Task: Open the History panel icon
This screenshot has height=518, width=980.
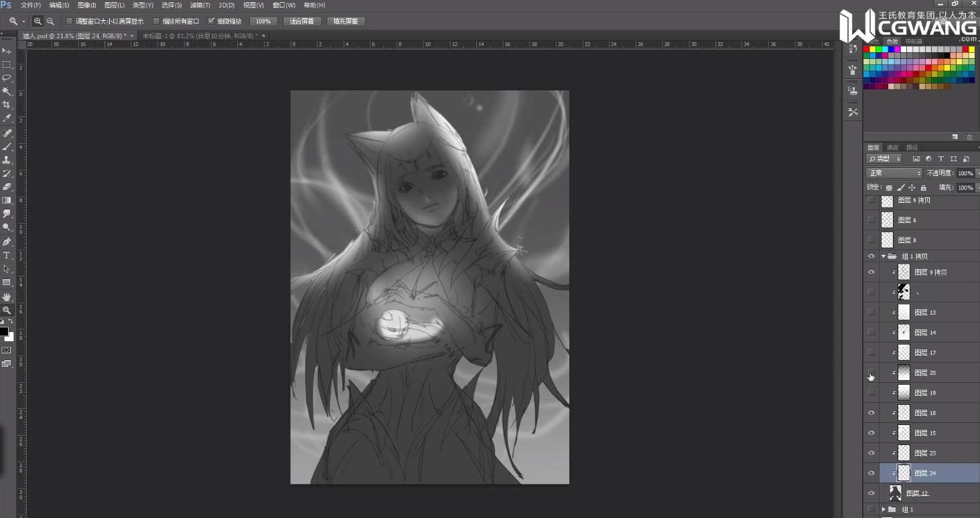Action: point(853,48)
